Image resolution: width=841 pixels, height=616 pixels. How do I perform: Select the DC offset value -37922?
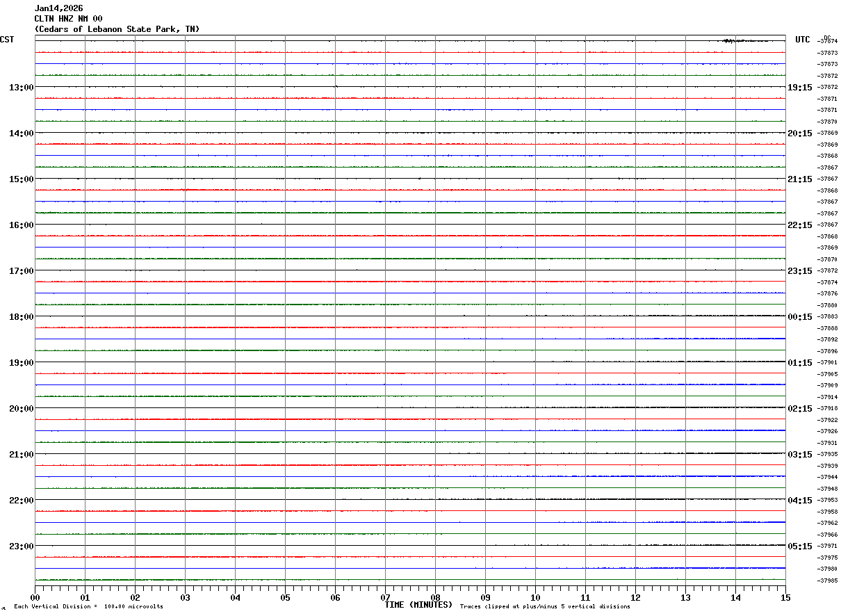pyautogui.click(x=828, y=420)
